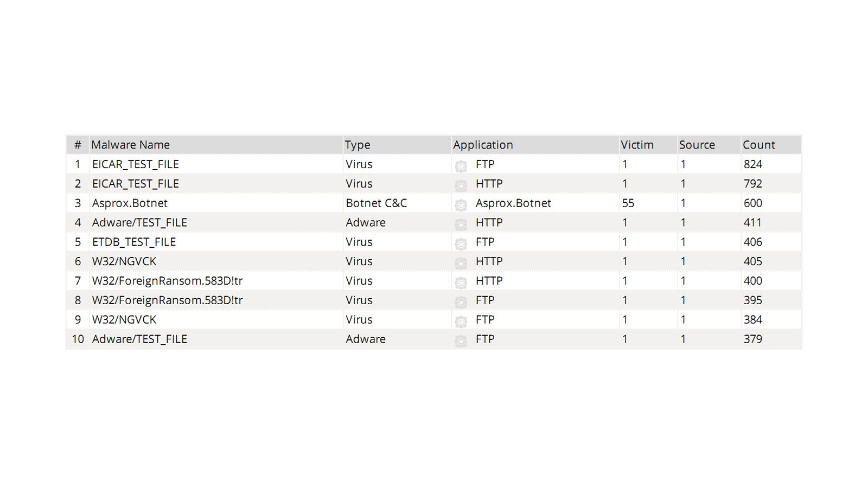The image size is (868, 488).
Task: Click the Source column header
Action: point(697,145)
